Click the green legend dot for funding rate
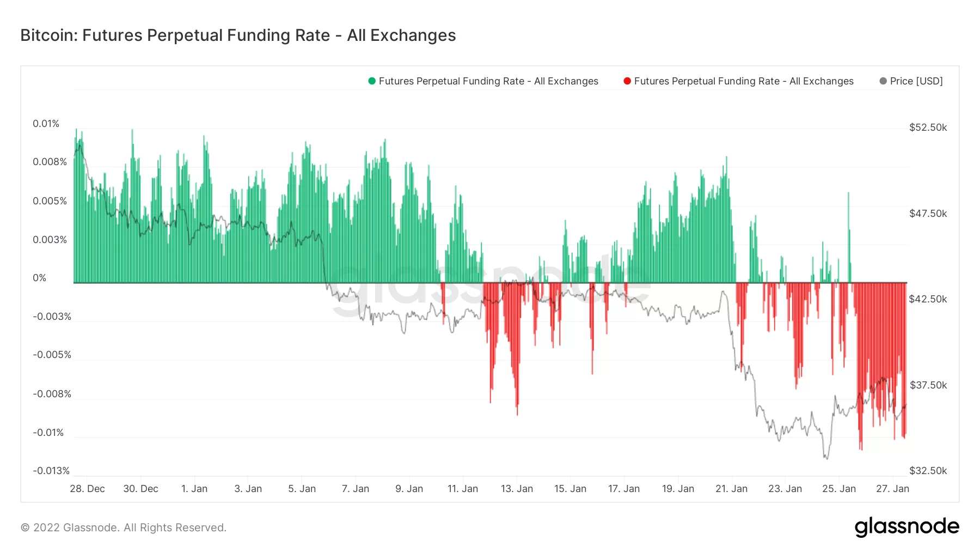The height and width of the screenshot is (552, 980). 372,81
